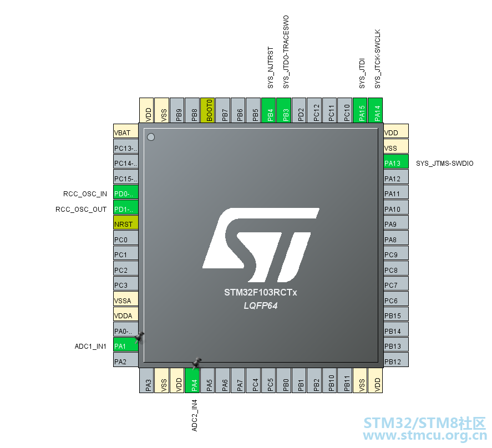Select pin PC2
Image resolution: width=492 pixels, height=448 pixels.
tap(126, 268)
